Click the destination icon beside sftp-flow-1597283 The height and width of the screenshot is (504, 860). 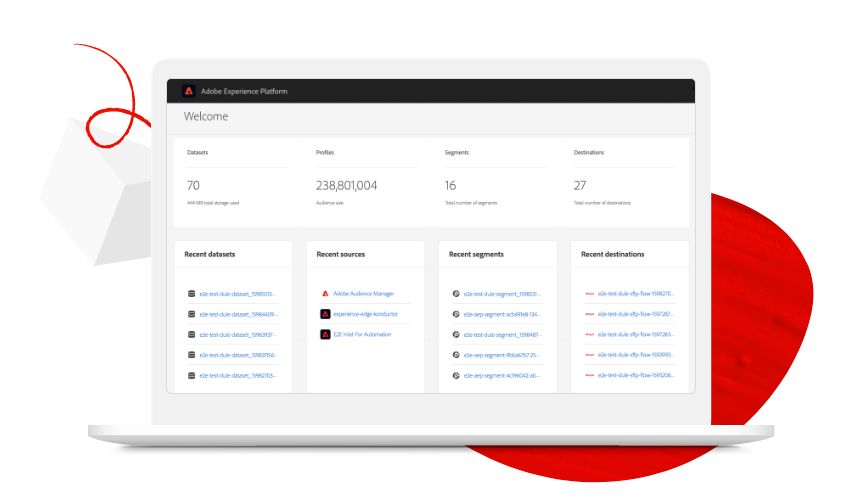tap(590, 335)
